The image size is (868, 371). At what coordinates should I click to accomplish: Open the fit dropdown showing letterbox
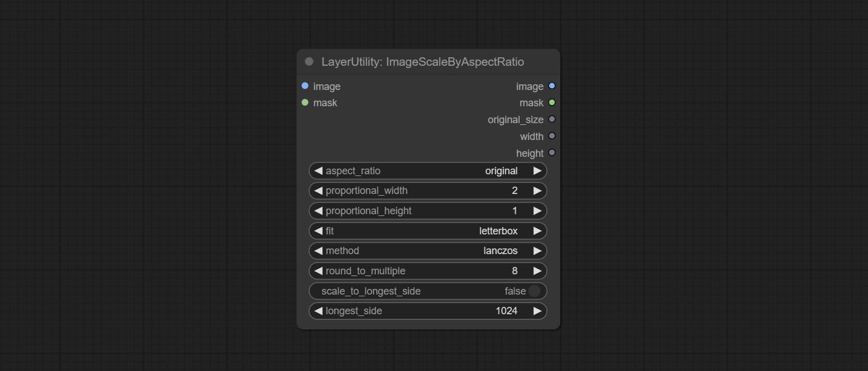pyautogui.click(x=428, y=231)
